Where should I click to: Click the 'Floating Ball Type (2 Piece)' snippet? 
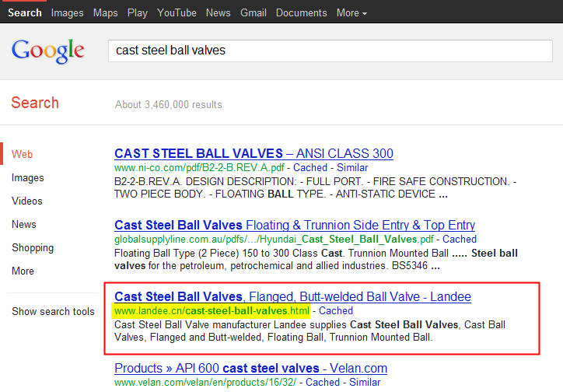(316, 260)
